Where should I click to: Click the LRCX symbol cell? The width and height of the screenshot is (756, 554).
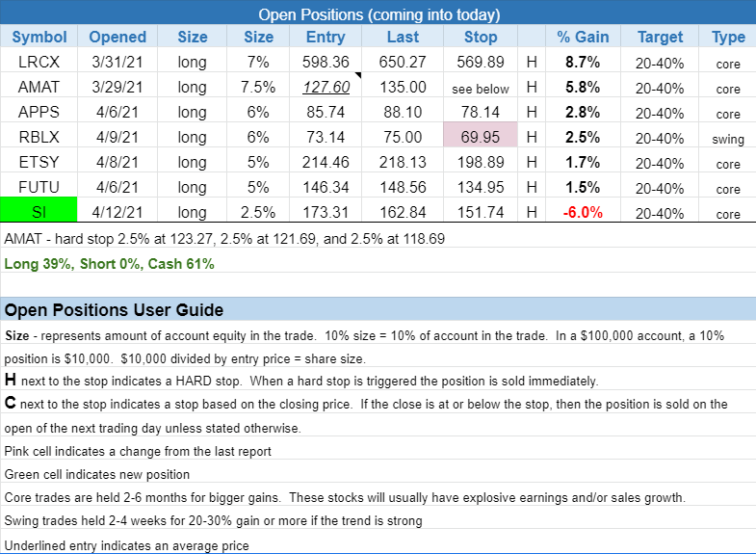[x=39, y=62]
